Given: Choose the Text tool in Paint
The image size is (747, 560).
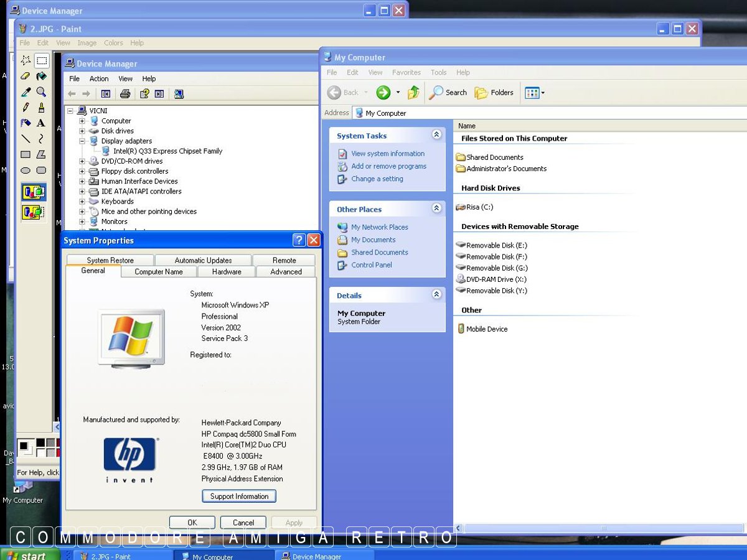Looking at the screenshot, I should (41, 123).
